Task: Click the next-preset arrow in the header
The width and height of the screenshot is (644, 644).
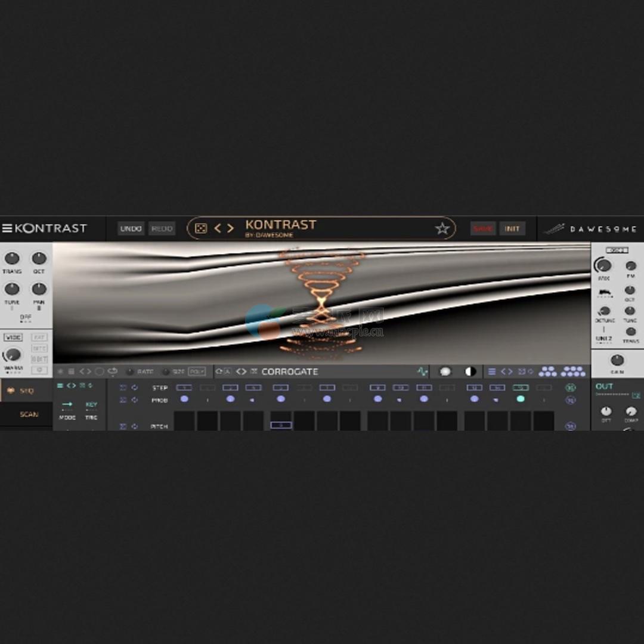Action: [230, 228]
